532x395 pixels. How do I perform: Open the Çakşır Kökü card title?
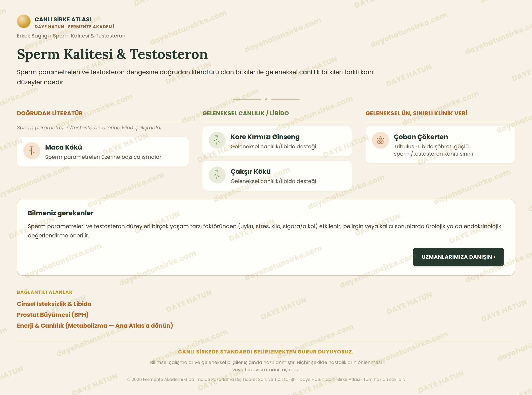click(x=250, y=172)
